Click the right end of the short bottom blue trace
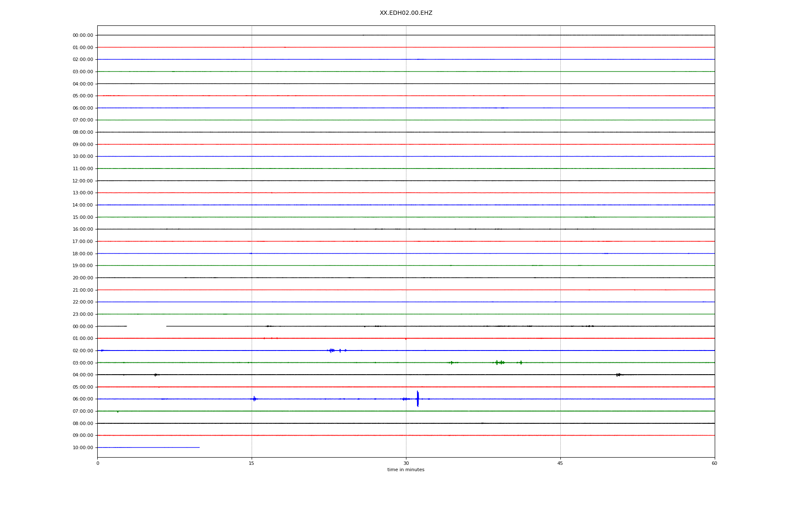 (x=199, y=447)
